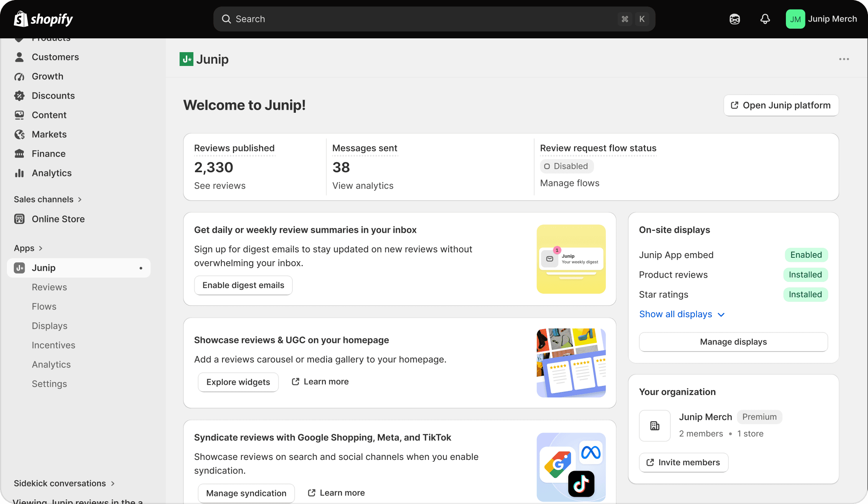The width and height of the screenshot is (868, 504).
Task: Click Enable digest emails button
Action: point(243,285)
